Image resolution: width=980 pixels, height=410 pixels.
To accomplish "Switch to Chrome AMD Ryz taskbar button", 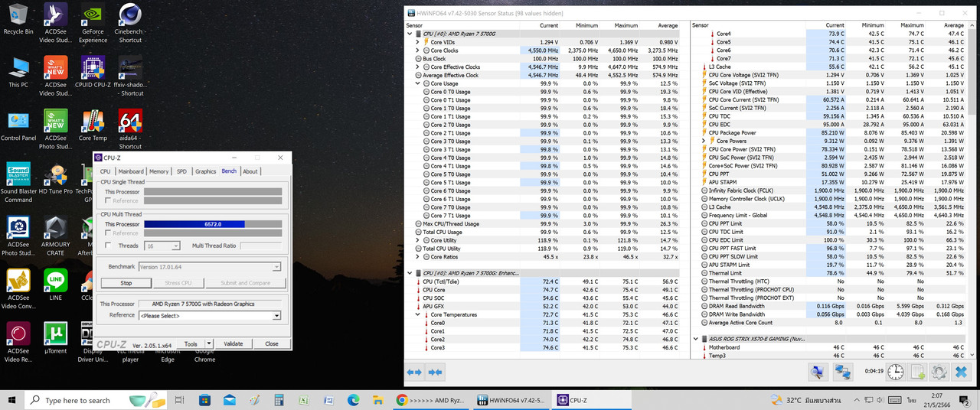I will pyautogui.click(x=433, y=399).
